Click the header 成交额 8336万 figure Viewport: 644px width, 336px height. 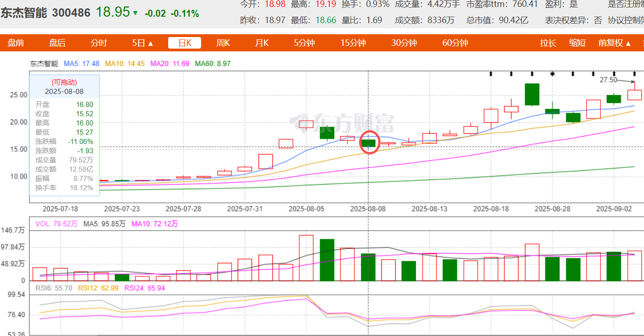pyautogui.click(x=424, y=20)
